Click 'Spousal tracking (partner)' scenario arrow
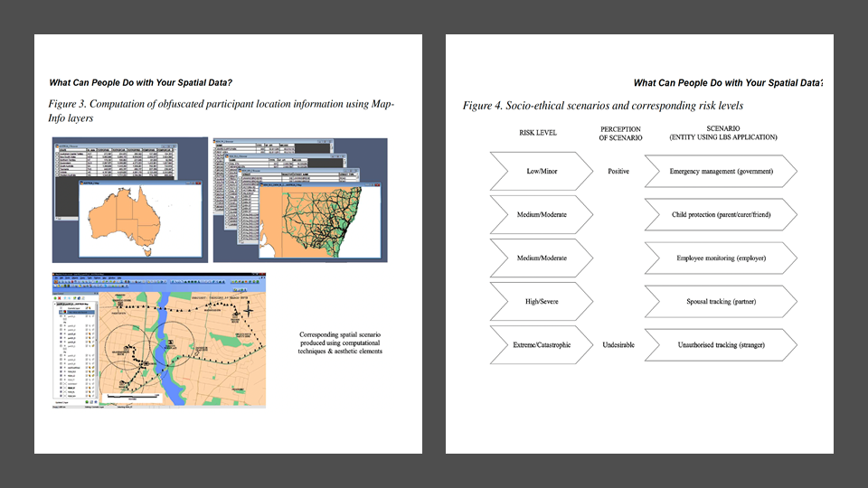868x488 pixels. (721, 302)
